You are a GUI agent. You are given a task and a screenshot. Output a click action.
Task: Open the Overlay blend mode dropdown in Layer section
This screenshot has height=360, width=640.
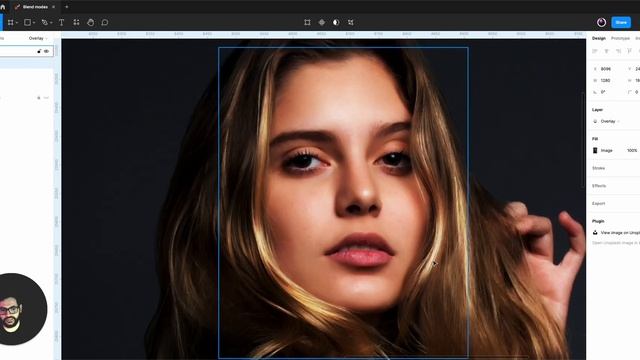coord(610,121)
